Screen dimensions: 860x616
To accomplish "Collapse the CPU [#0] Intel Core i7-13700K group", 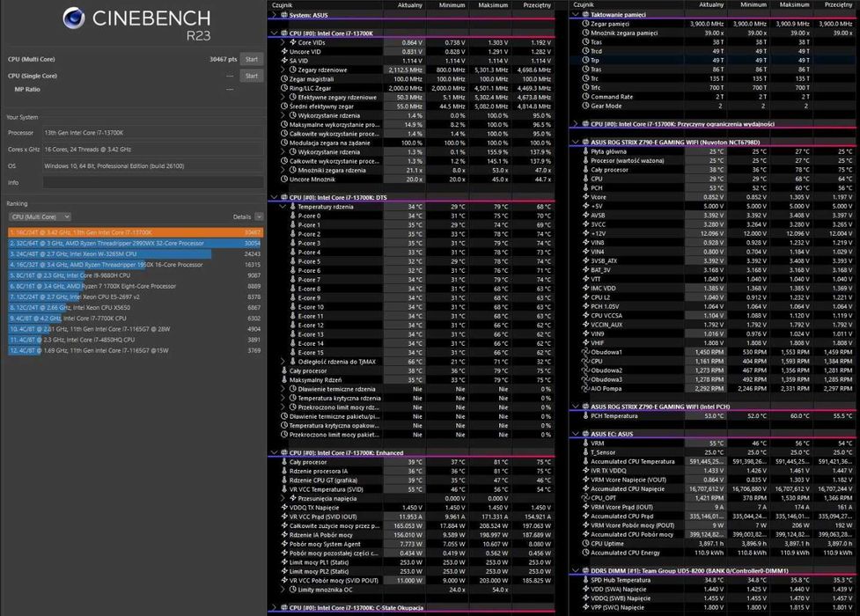I will click(x=275, y=33).
